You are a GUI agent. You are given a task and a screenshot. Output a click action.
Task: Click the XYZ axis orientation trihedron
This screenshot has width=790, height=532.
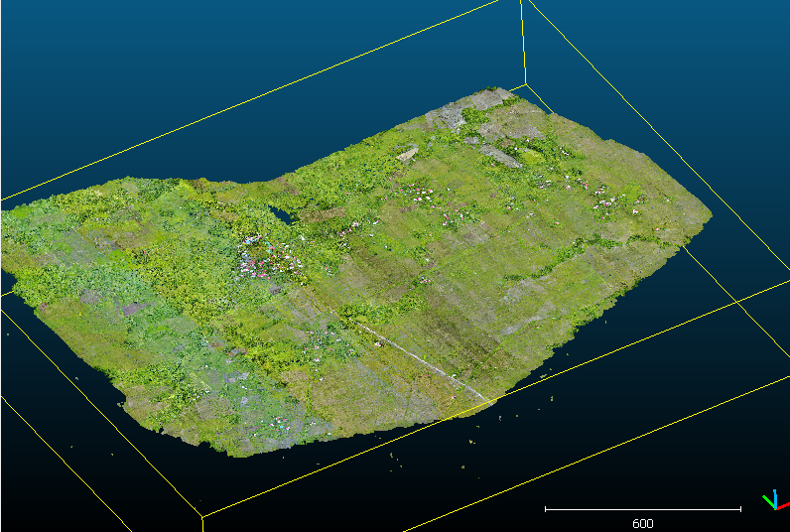click(x=775, y=500)
